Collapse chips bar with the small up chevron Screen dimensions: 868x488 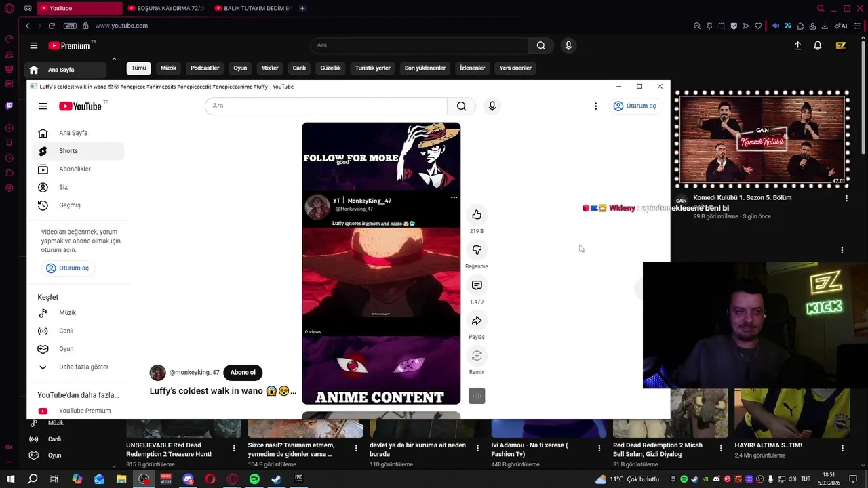[114, 59]
